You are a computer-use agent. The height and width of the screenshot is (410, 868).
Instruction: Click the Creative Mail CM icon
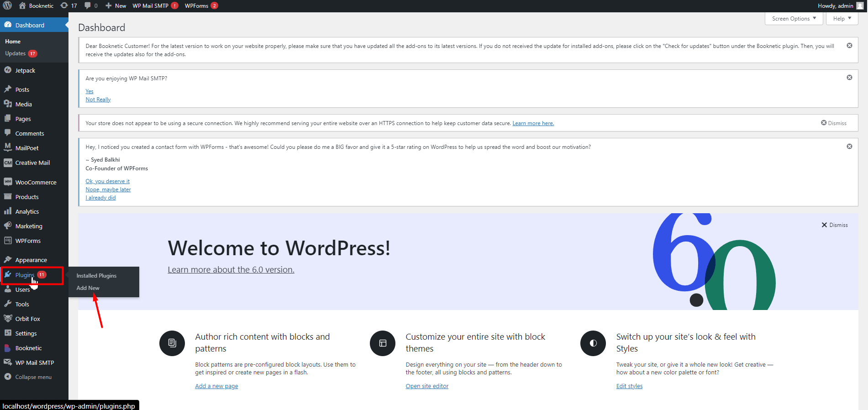(8, 163)
